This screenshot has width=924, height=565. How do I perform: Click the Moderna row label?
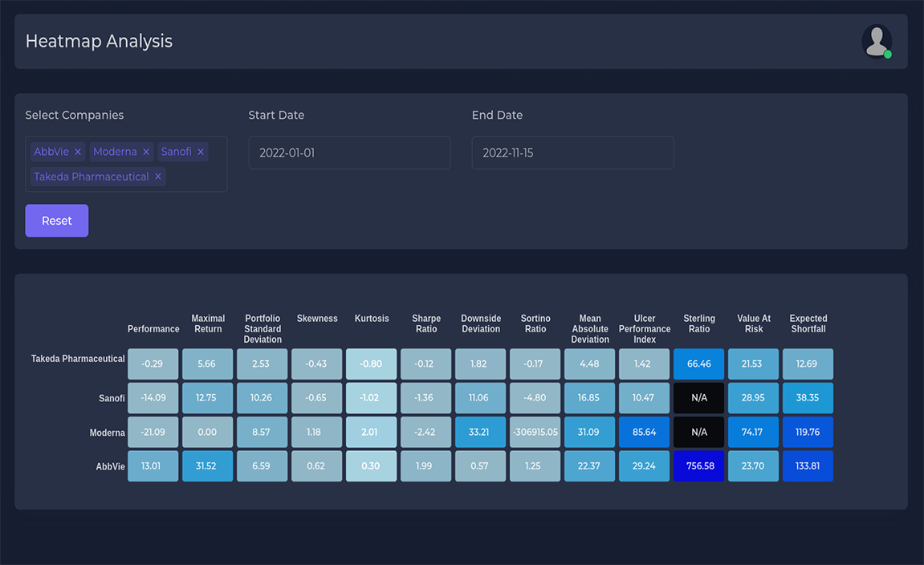[107, 433]
